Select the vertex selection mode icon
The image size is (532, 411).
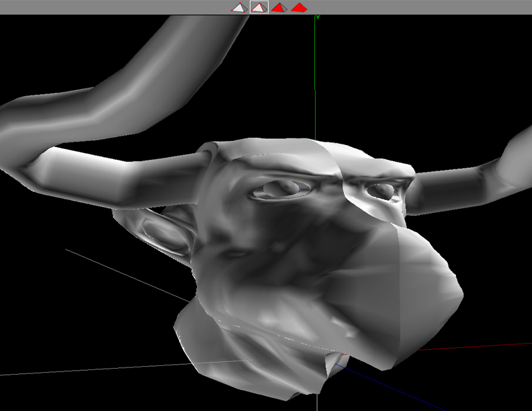(x=239, y=7)
